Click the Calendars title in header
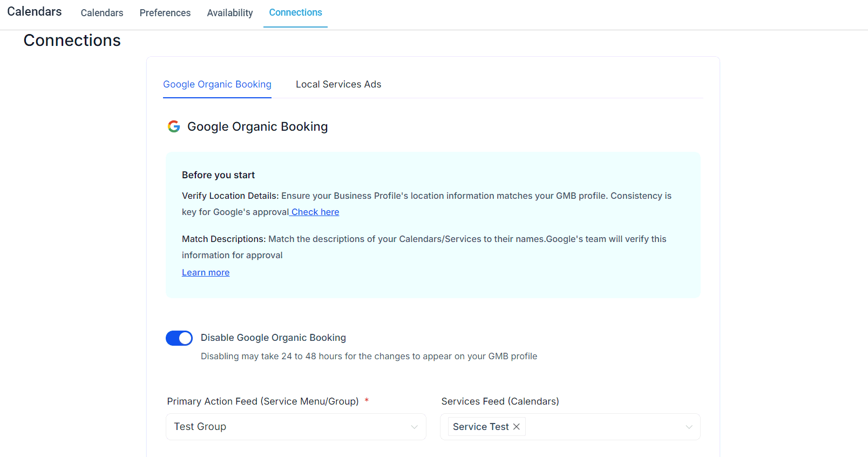Screen dimensions: 868x457 tap(35, 11)
